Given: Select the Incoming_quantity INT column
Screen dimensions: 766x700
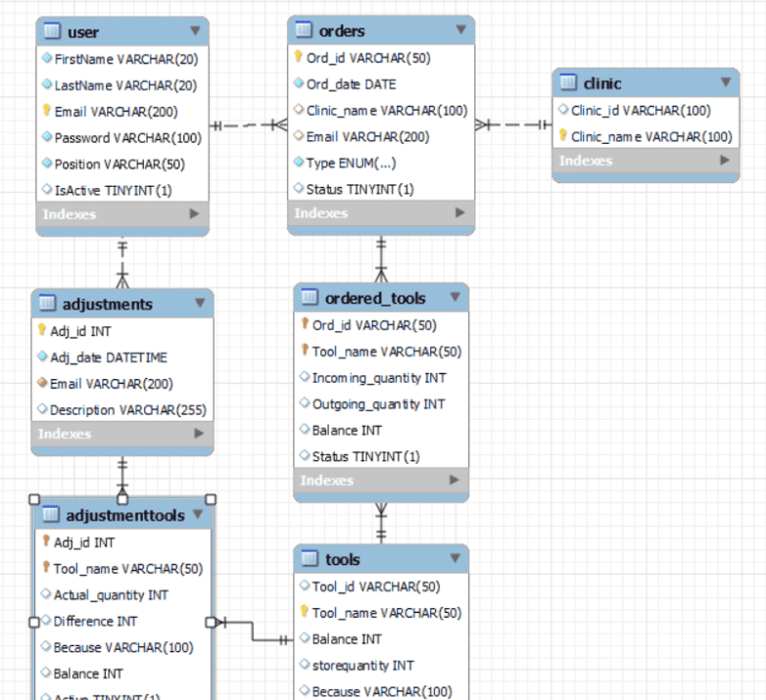Looking at the screenshot, I should 381,378.
